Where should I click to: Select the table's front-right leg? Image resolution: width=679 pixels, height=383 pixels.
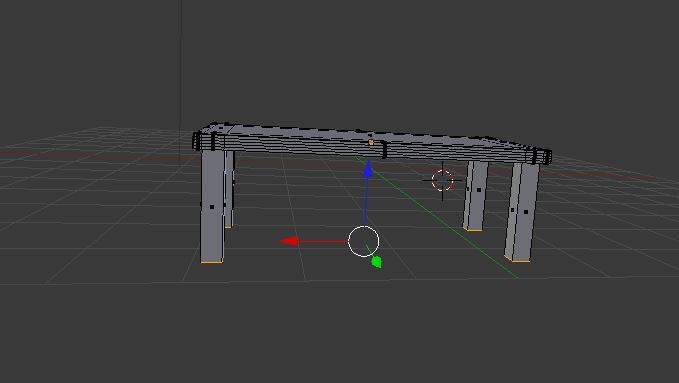point(523,212)
